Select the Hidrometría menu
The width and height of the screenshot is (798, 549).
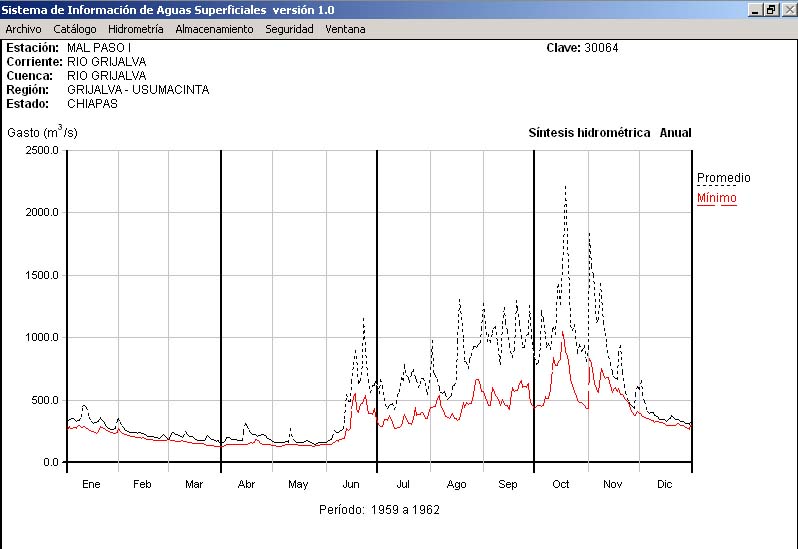click(135, 29)
